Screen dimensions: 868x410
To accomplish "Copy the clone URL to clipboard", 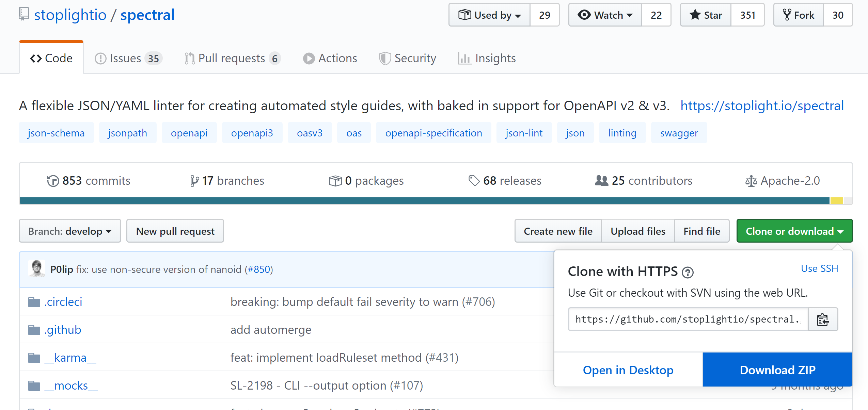I will (823, 319).
